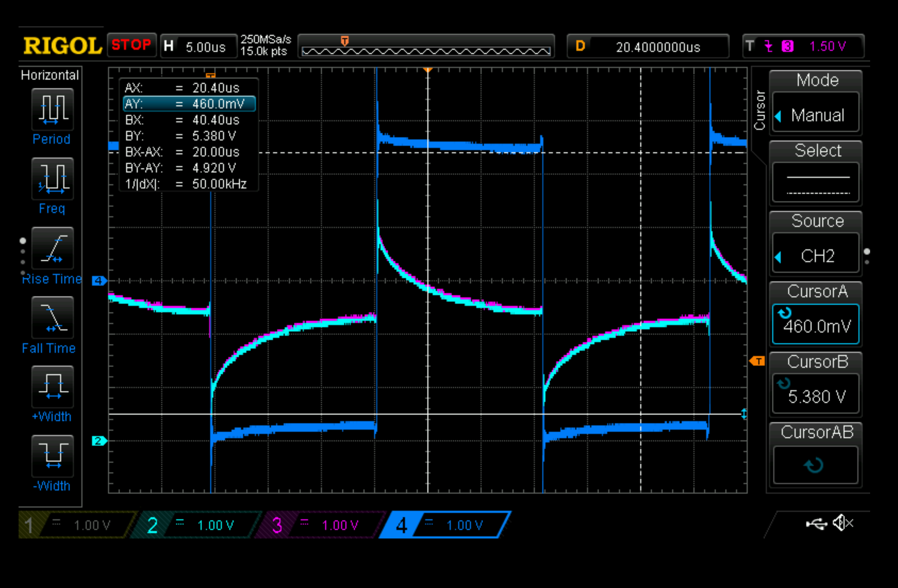Click the AX = 20.40us readout
This screenshot has height=588, width=898.
pos(189,88)
